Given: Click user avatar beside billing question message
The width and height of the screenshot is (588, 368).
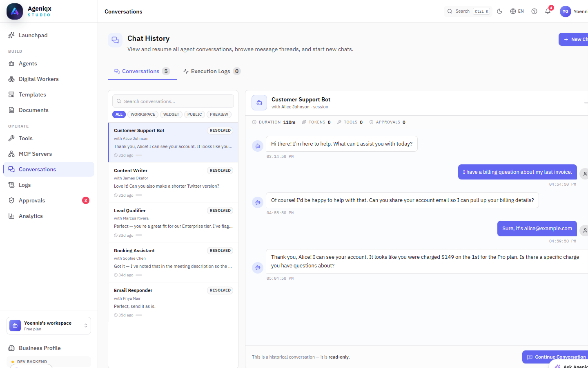Looking at the screenshot, I should 585,174.
